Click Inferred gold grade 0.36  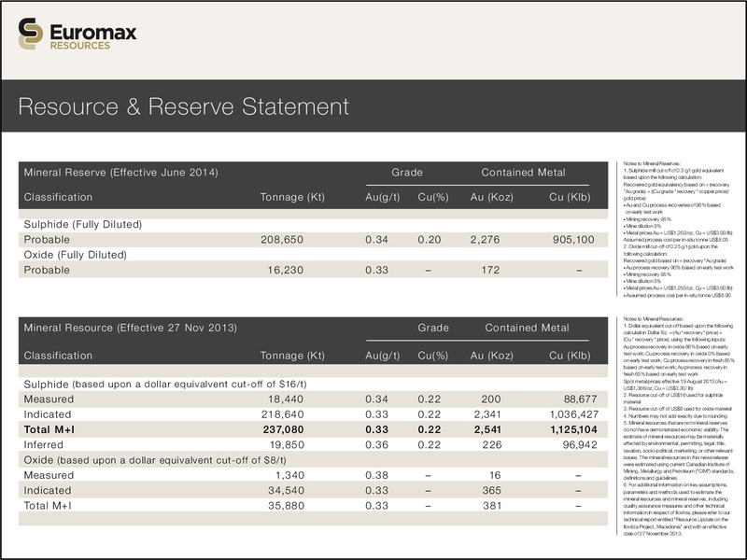pyautogui.click(x=377, y=445)
